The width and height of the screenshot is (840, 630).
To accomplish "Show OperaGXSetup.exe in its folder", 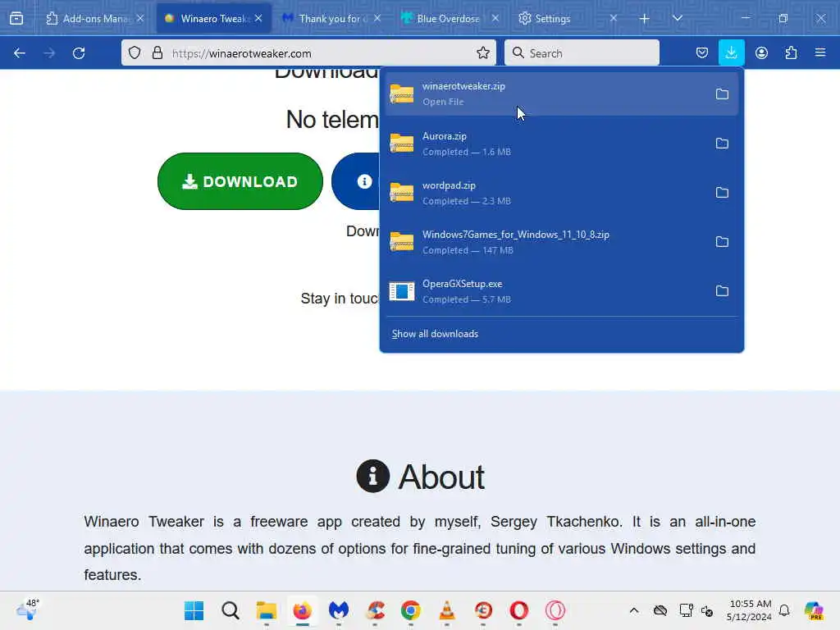I will tap(722, 291).
